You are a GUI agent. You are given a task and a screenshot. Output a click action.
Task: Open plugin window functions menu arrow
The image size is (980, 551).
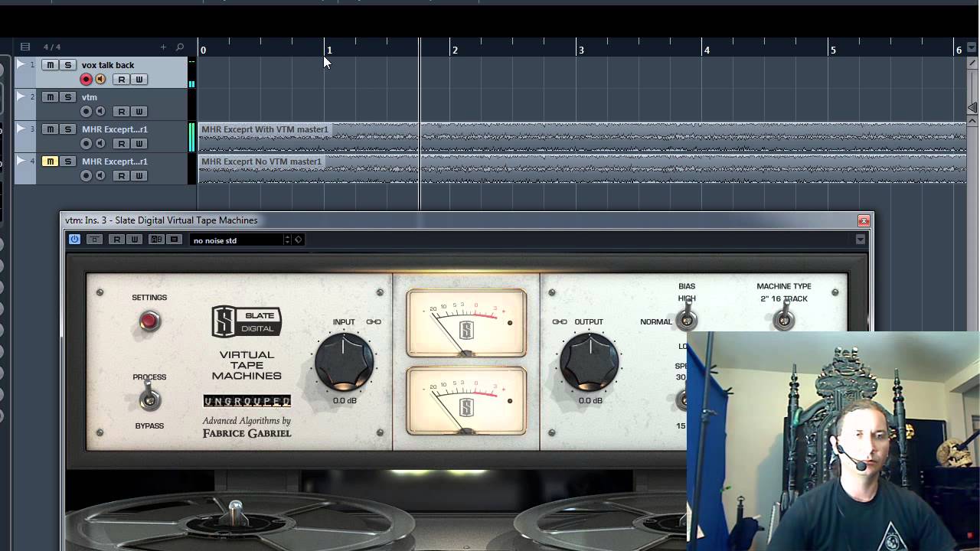[x=861, y=240]
